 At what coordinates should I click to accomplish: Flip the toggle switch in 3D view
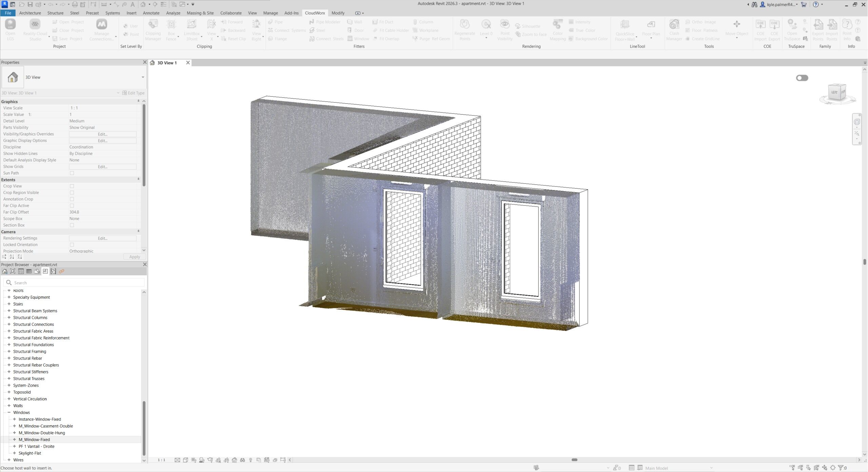pos(802,78)
